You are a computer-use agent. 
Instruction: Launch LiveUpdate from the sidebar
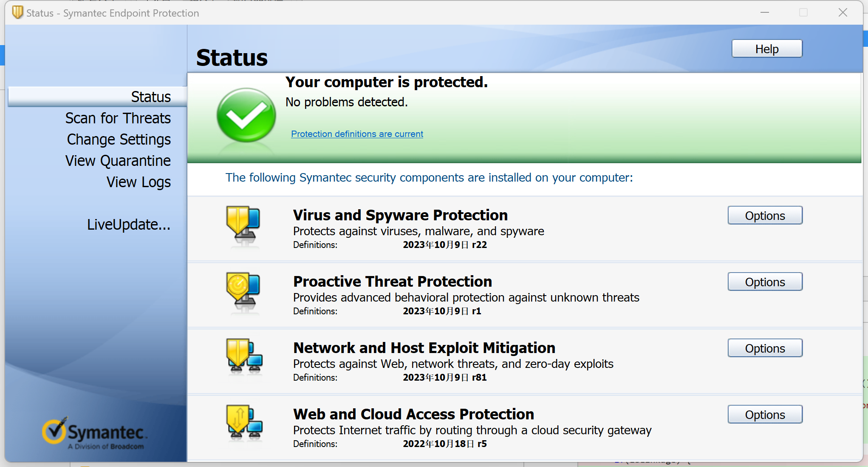(129, 224)
